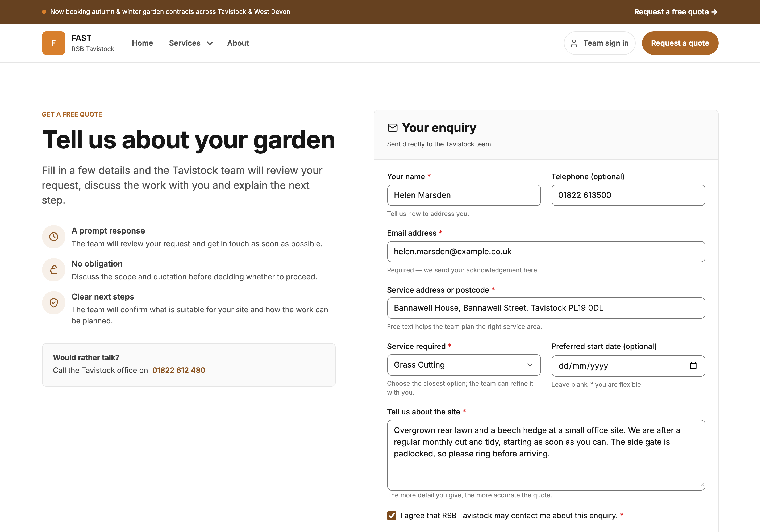This screenshot has width=766, height=532.
Task: Focus the Your name input field
Action: (x=464, y=195)
